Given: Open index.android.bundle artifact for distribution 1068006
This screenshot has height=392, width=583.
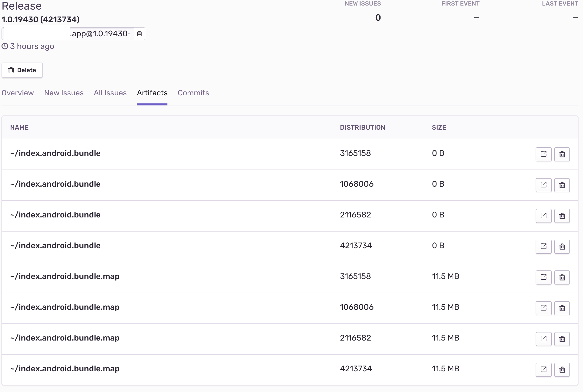Looking at the screenshot, I should [543, 185].
